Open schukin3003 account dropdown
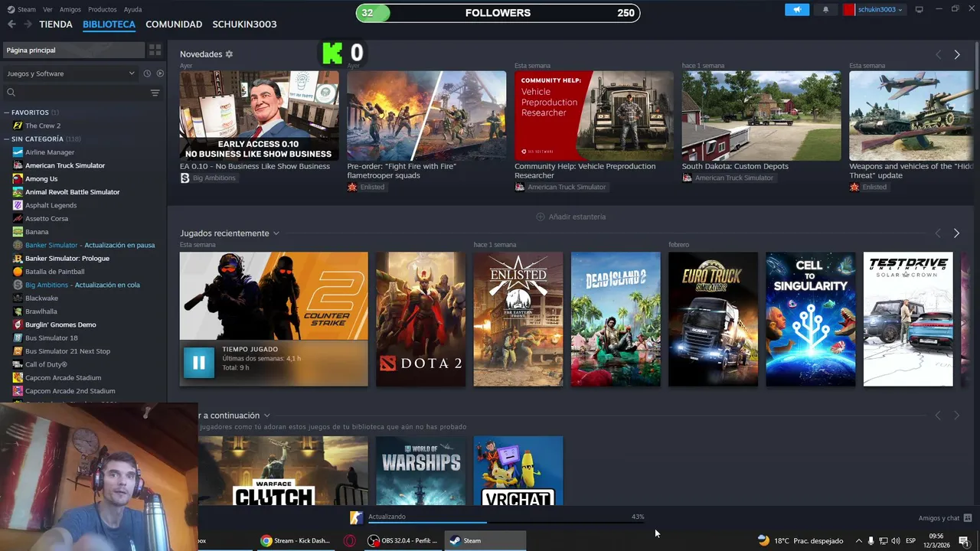Viewport: 980px width, 551px height. (874, 10)
